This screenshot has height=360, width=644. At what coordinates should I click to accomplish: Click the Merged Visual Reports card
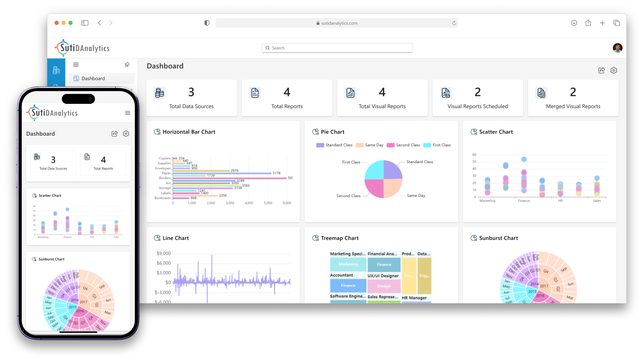[573, 98]
